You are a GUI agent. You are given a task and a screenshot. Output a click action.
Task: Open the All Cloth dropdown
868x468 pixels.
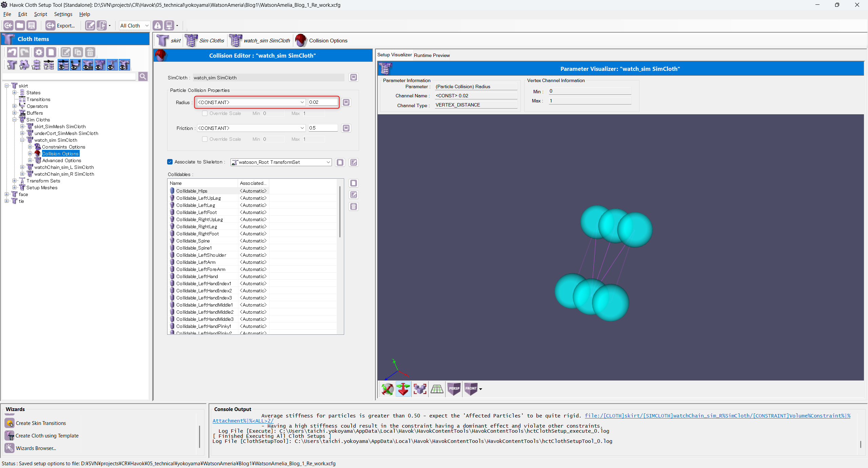(x=134, y=25)
